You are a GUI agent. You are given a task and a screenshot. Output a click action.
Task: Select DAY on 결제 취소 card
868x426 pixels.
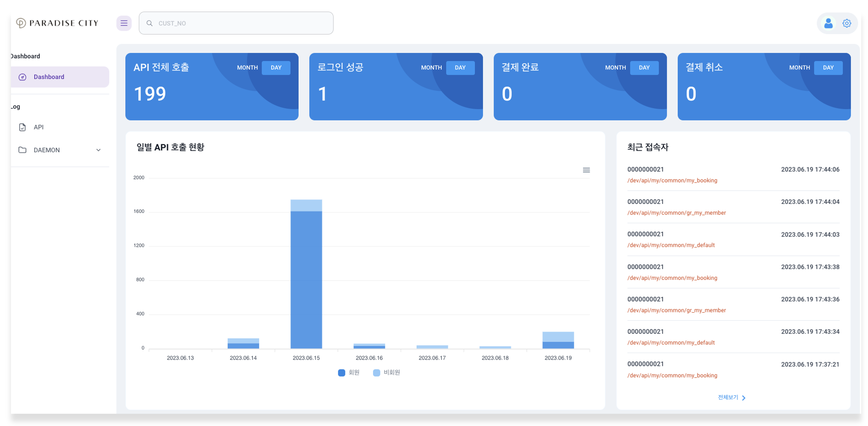click(828, 67)
